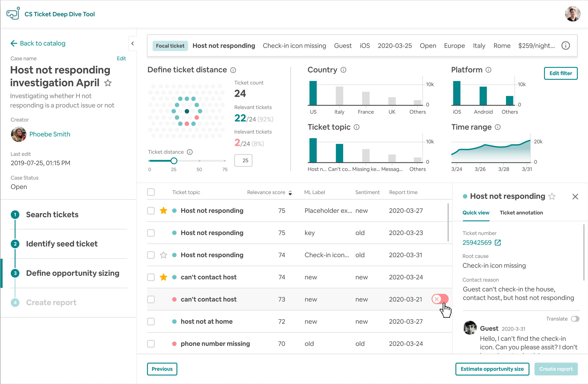
Task: Select the Quick view tab
Action: click(476, 213)
